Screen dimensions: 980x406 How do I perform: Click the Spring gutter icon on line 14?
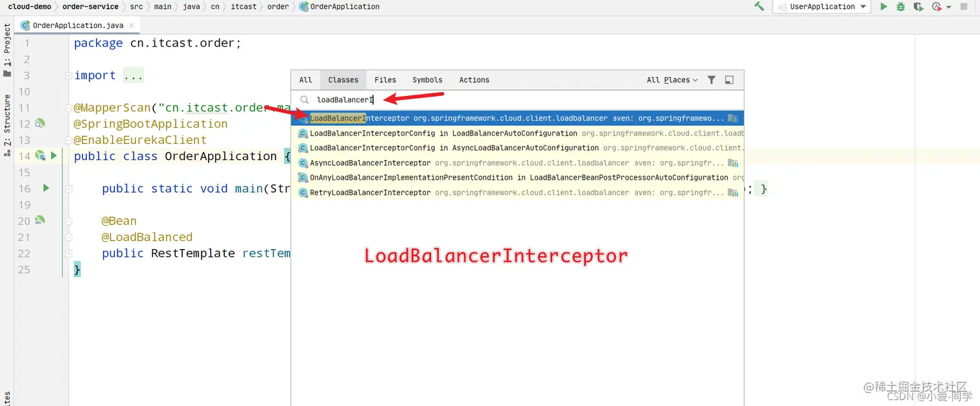coord(40,156)
